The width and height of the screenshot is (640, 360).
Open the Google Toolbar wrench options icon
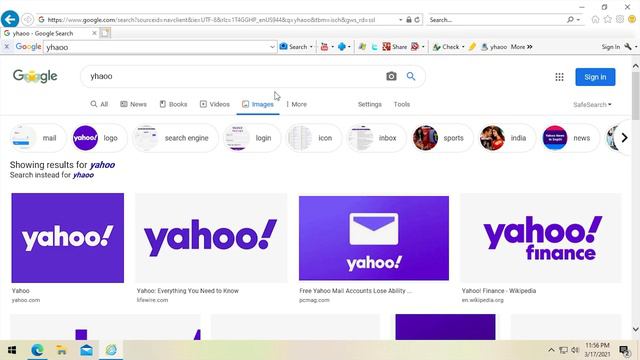[x=629, y=47]
